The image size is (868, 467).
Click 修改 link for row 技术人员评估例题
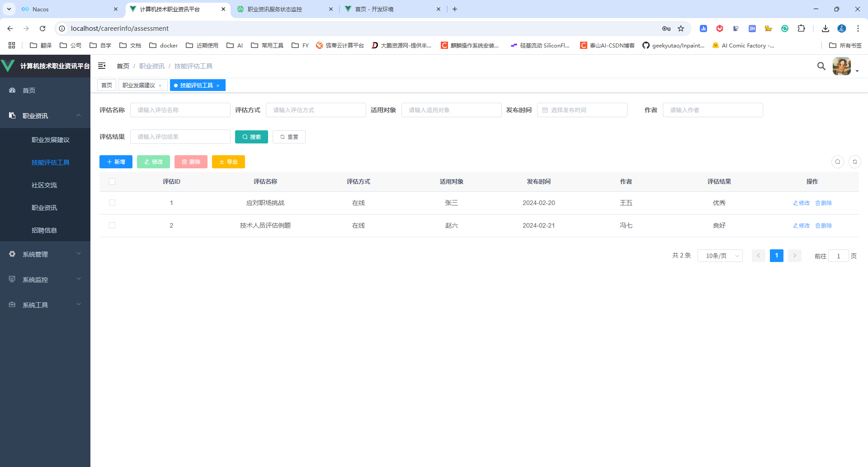802,225
